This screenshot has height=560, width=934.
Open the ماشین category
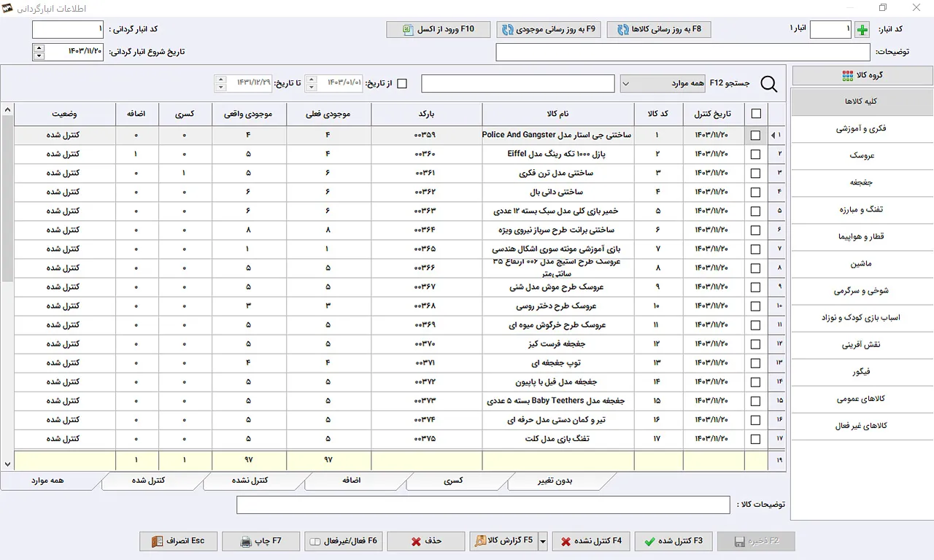(x=862, y=264)
